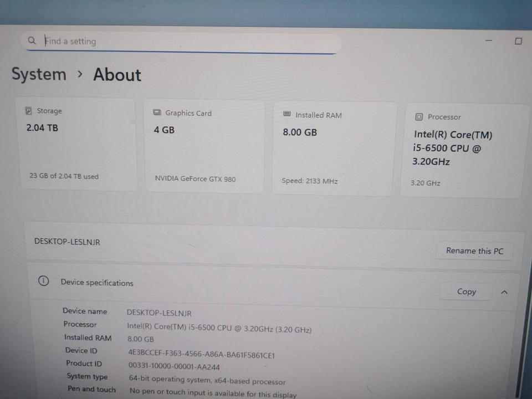The image size is (532, 399).
Task: Click the DESKTOP-LESLNJR PC name header
Action: pyautogui.click(x=67, y=242)
